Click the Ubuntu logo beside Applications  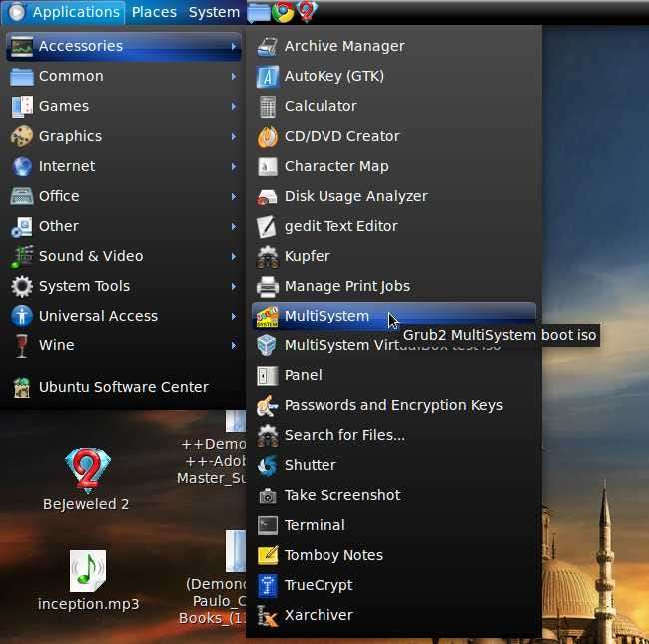[17, 12]
